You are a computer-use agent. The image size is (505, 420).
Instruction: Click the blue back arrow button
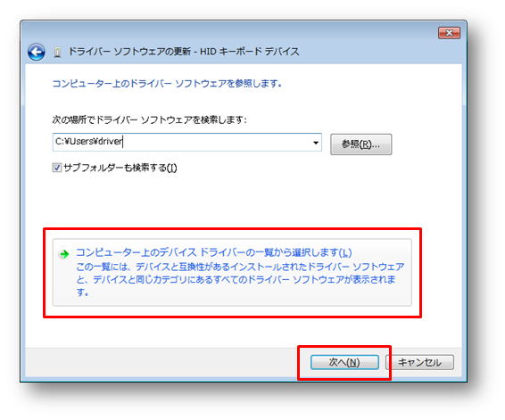click(x=36, y=52)
